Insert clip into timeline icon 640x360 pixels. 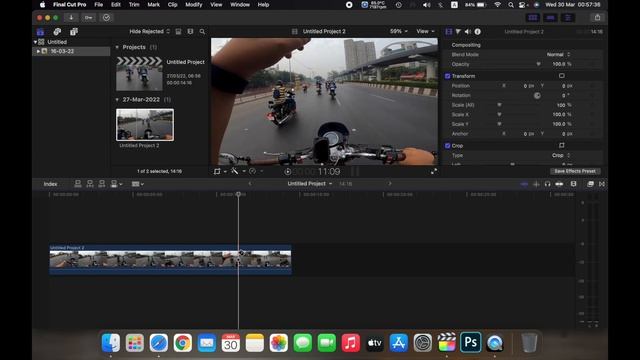[x=90, y=184]
